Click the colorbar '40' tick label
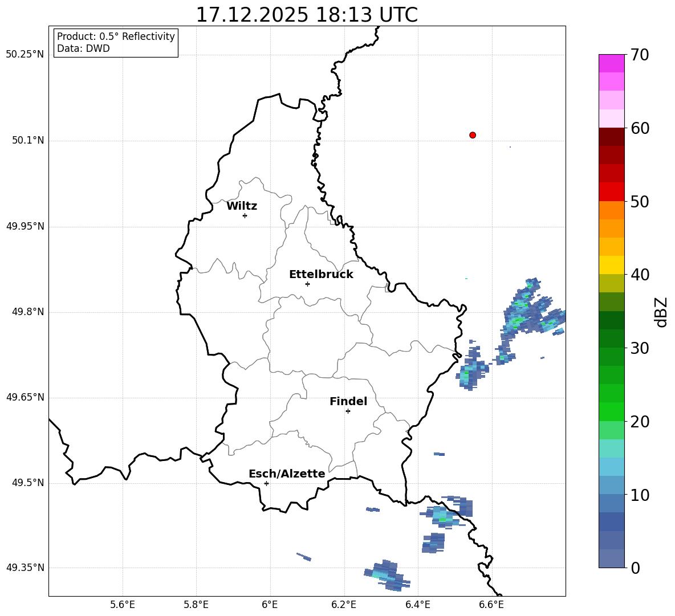This screenshot has height=616, width=675. 640,275
